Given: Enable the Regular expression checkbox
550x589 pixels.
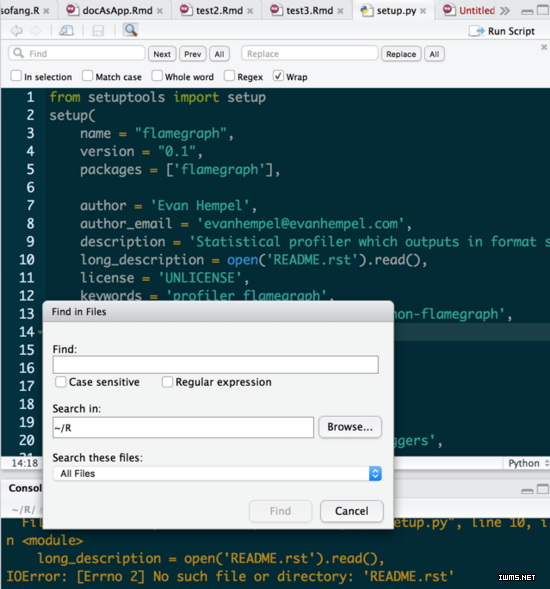Looking at the screenshot, I should [x=167, y=382].
